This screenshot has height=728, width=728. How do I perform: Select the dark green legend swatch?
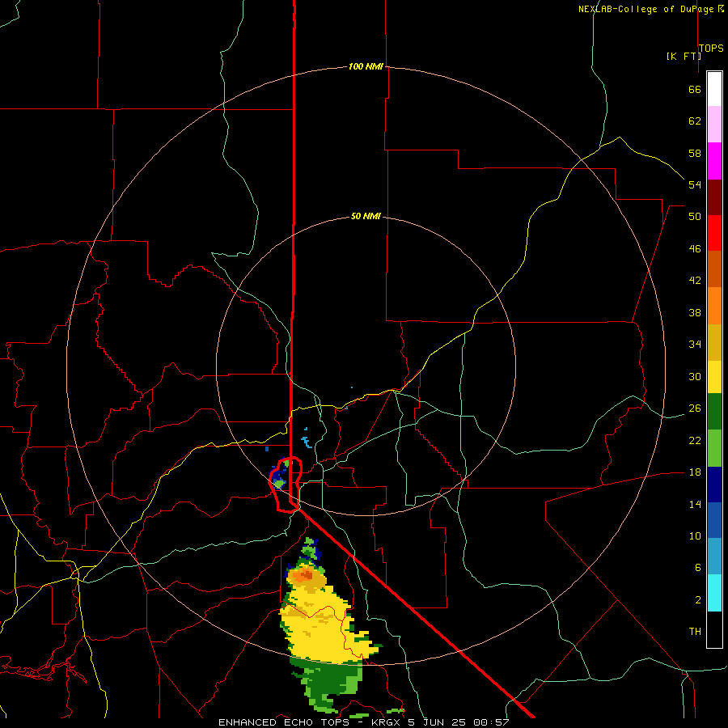point(714,412)
